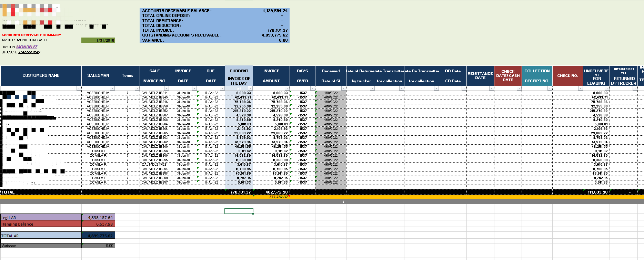Open the CURRENT INVOICE OF THE DAY filter
The width and height of the screenshot is (644, 260).
[x=250, y=89]
